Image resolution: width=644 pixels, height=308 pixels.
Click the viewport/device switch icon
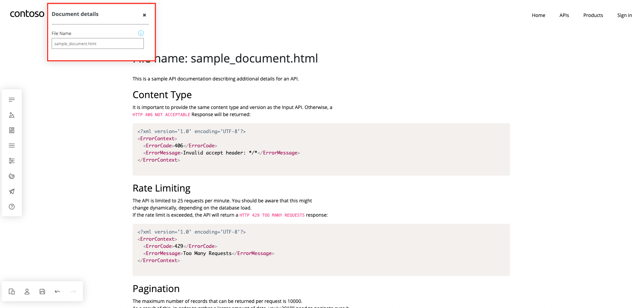coord(12,291)
